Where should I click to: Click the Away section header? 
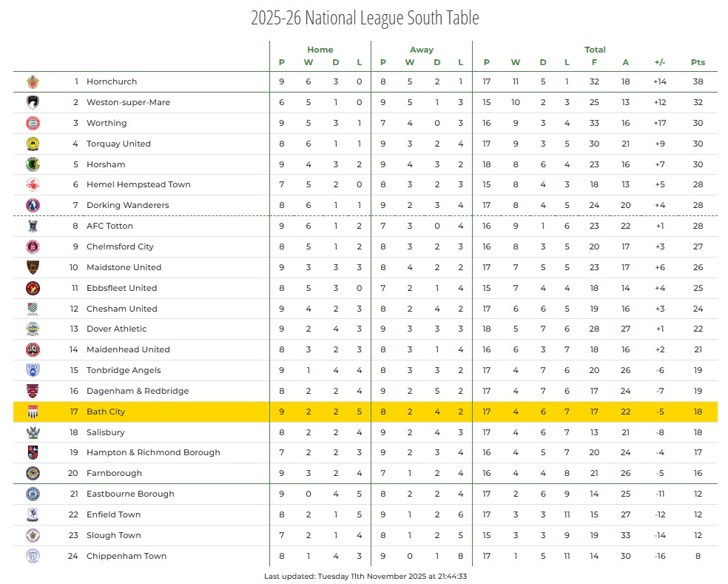[x=422, y=50]
